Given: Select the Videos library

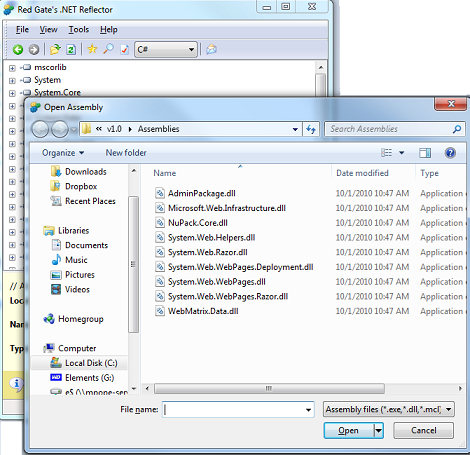Looking at the screenshot, I should pos(70,289).
